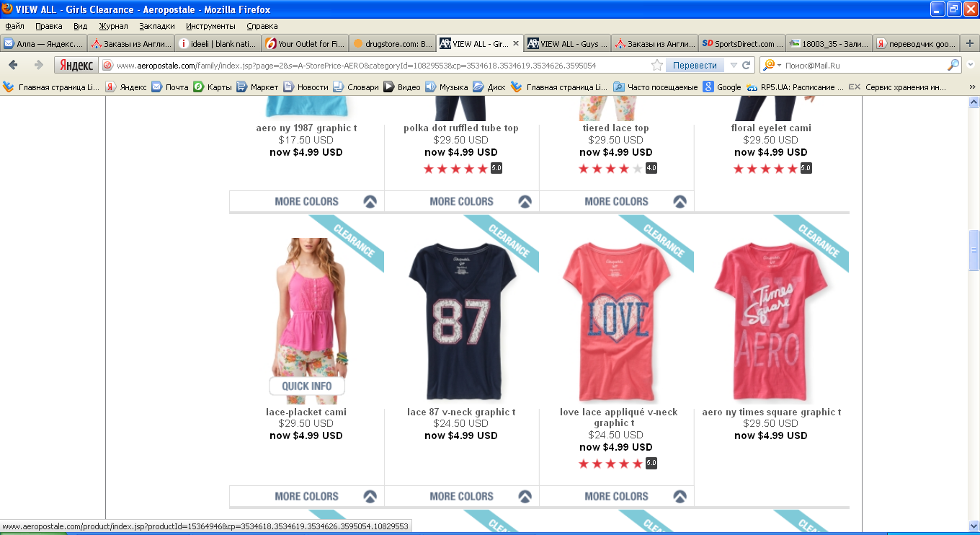Open the Правка menu
This screenshot has height=535, width=980.
tap(49, 26)
